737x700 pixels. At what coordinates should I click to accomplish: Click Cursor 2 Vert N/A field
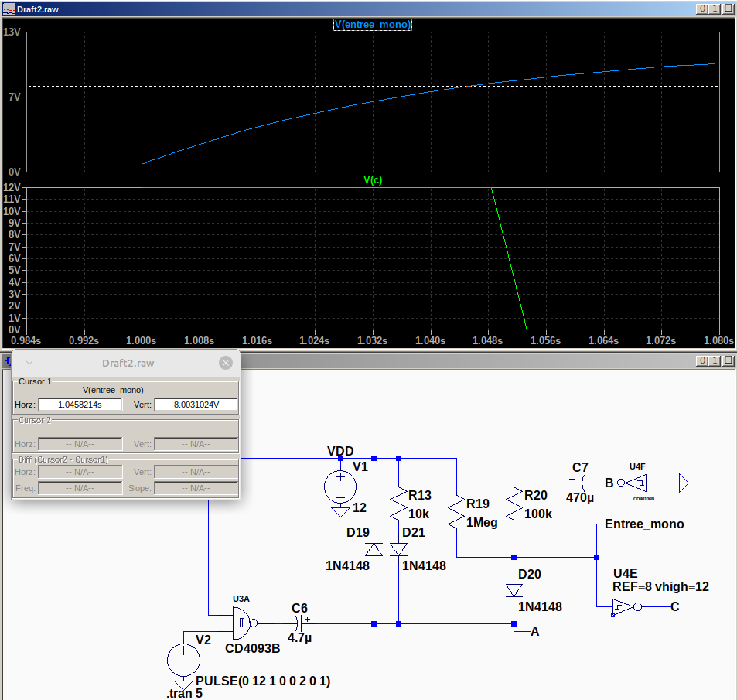(x=196, y=444)
